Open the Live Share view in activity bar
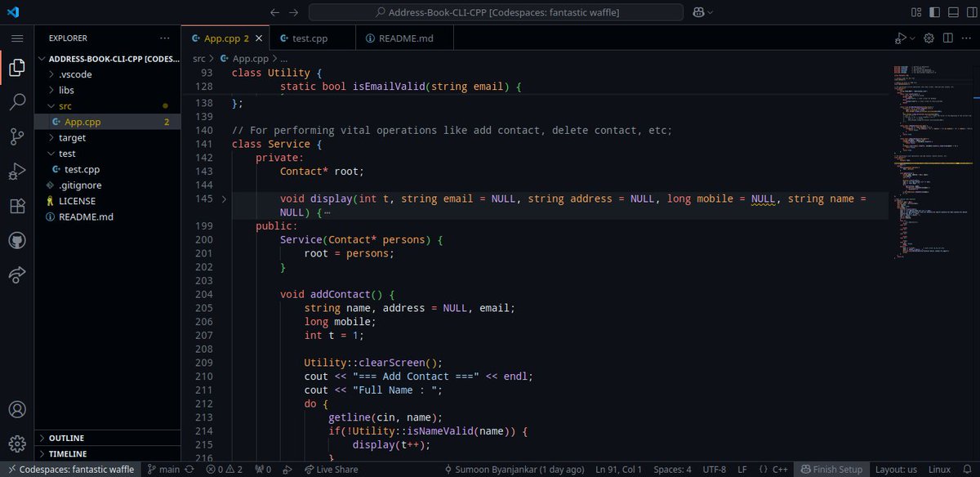This screenshot has width=980, height=477. pyautogui.click(x=17, y=275)
